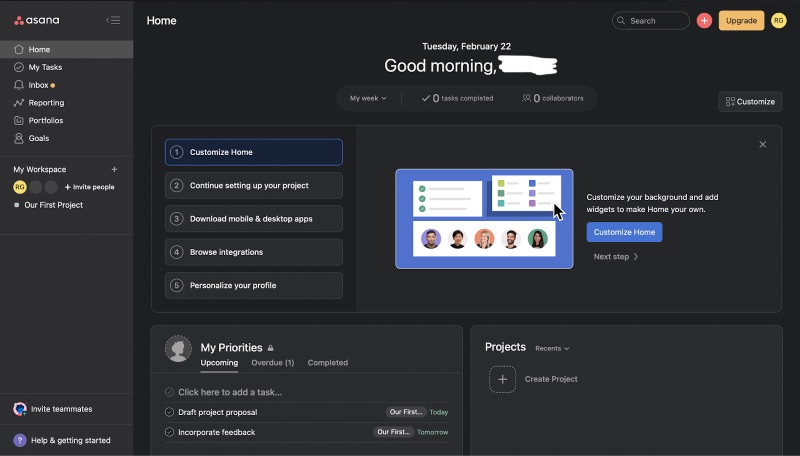Select step 2 Continue setting up your project
800x456 pixels.
coord(254,186)
